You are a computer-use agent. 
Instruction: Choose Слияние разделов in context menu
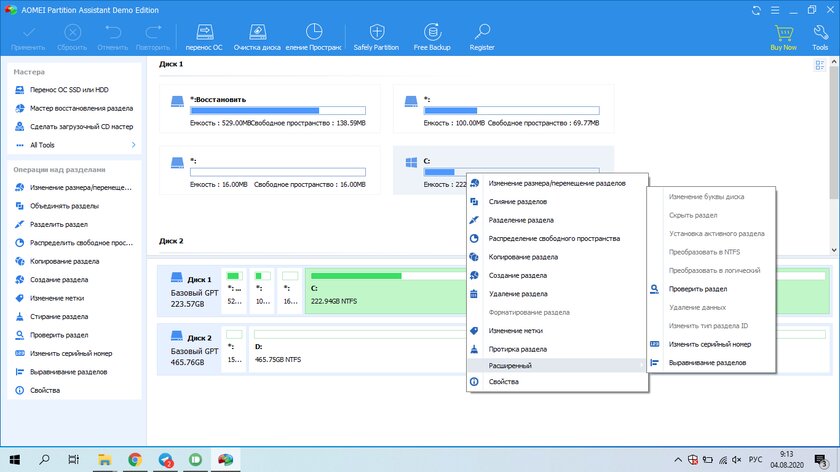pos(557,201)
